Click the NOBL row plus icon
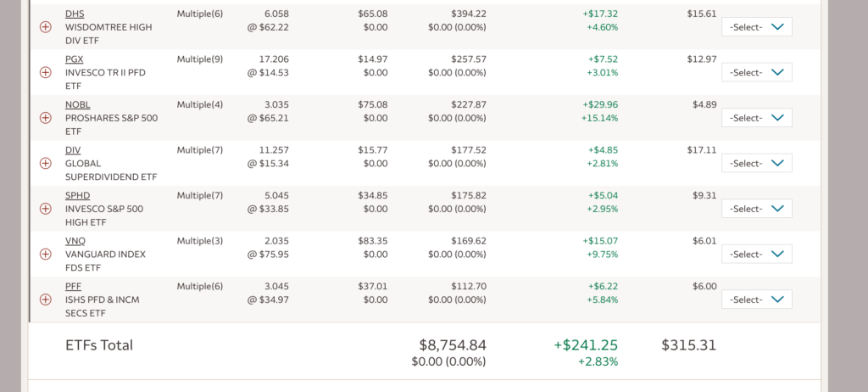868x392 pixels. coord(46,118)
